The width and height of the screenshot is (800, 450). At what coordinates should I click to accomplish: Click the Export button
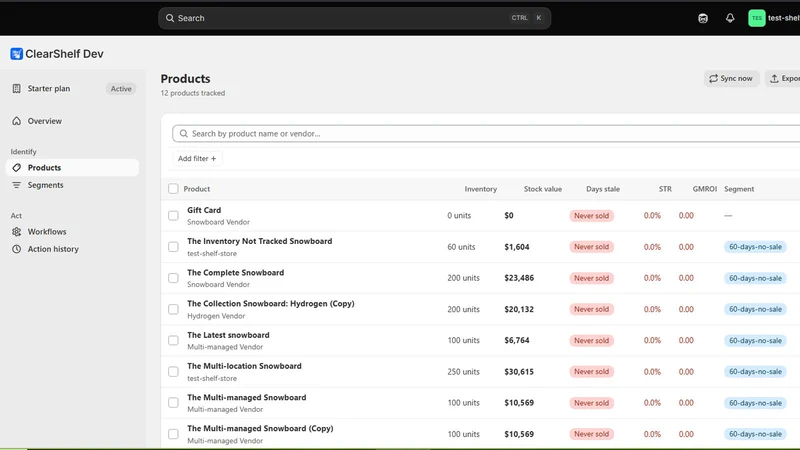pos(783,78)
